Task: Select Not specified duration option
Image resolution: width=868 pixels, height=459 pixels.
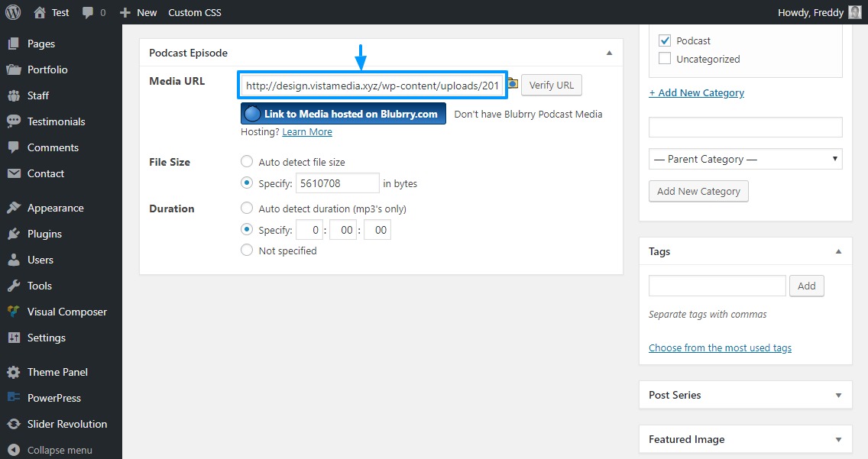Action: tap(247, 250)
